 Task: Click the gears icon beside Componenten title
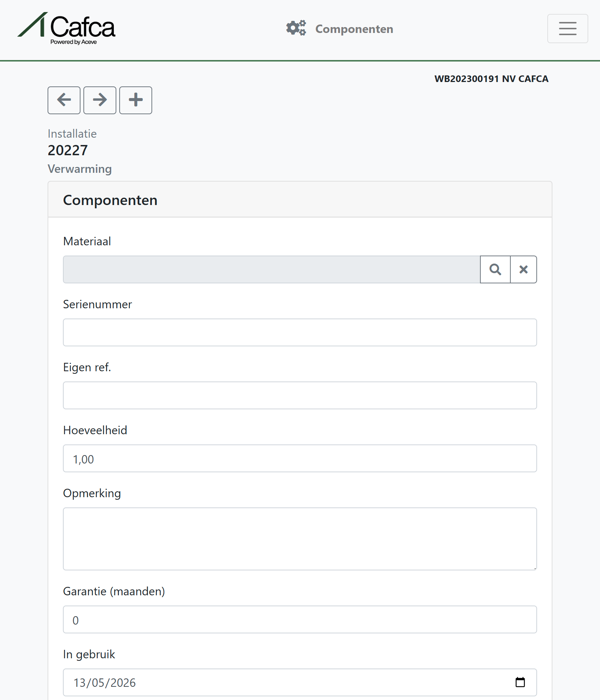pos(296,28)
